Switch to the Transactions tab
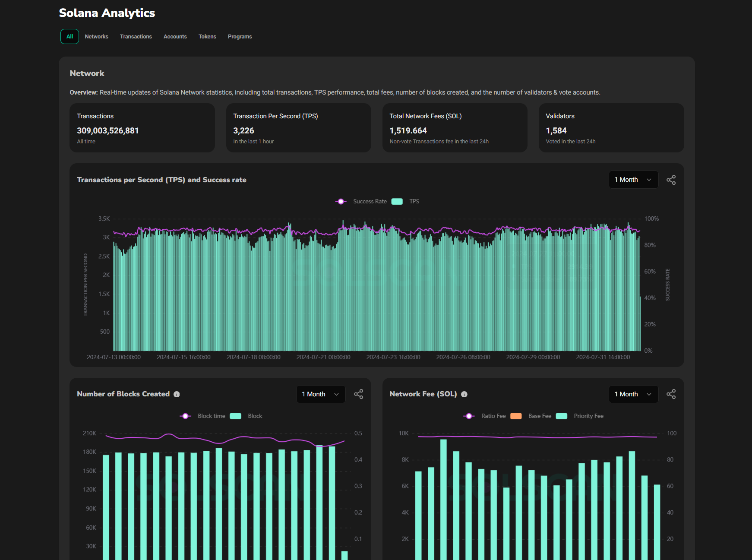This screenshot has width=752, height=560. [136, 37]
